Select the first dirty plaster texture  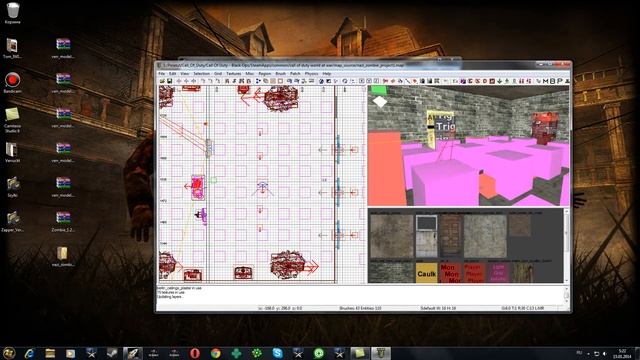(391, 236)
